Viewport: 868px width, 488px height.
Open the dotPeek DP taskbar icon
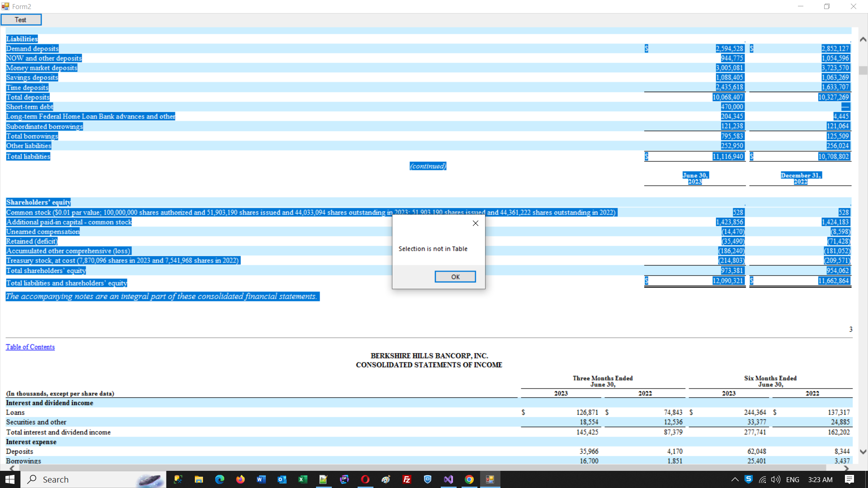pos(344,479)
